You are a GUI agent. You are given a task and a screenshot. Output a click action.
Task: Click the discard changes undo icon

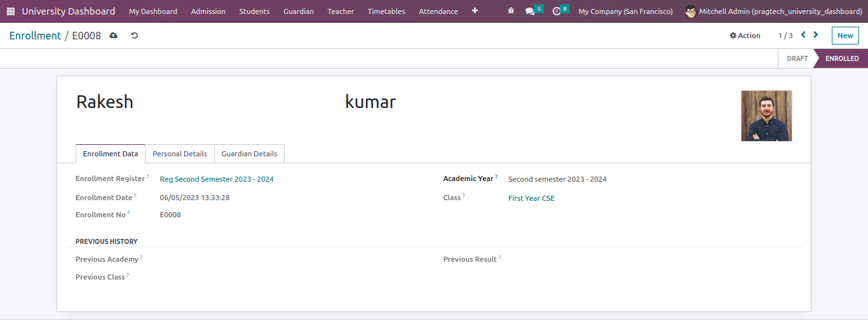point(134,36)
